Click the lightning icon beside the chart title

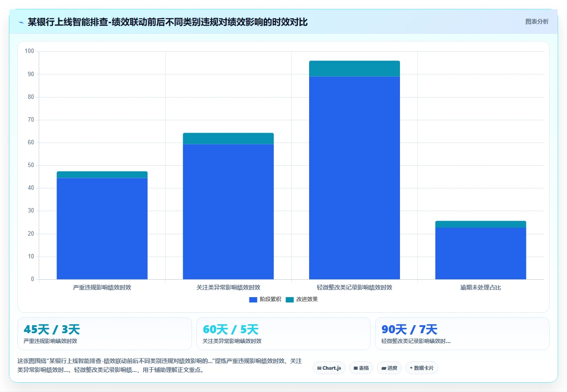tap(21, 22)
